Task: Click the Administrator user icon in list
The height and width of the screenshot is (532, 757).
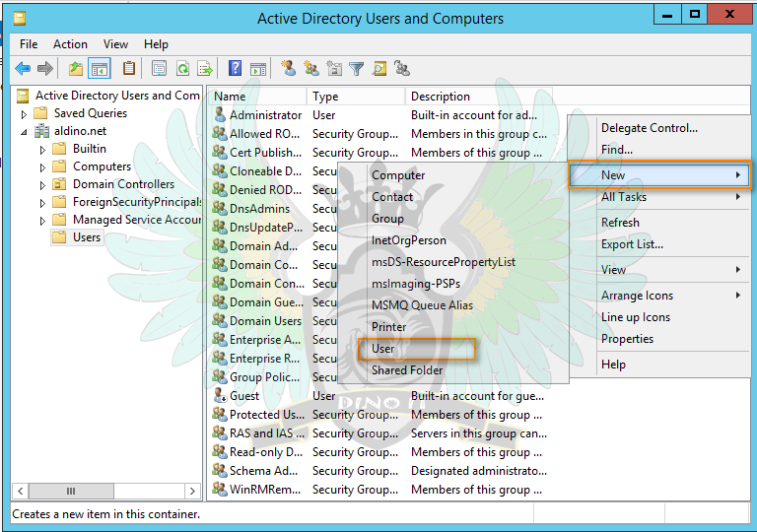Action: click(x=220, y=114)
